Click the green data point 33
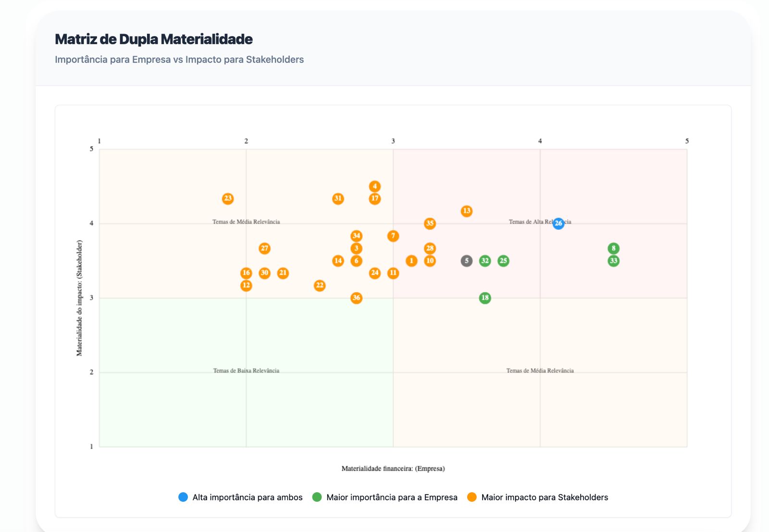The image size is (769, 532). 613,261
